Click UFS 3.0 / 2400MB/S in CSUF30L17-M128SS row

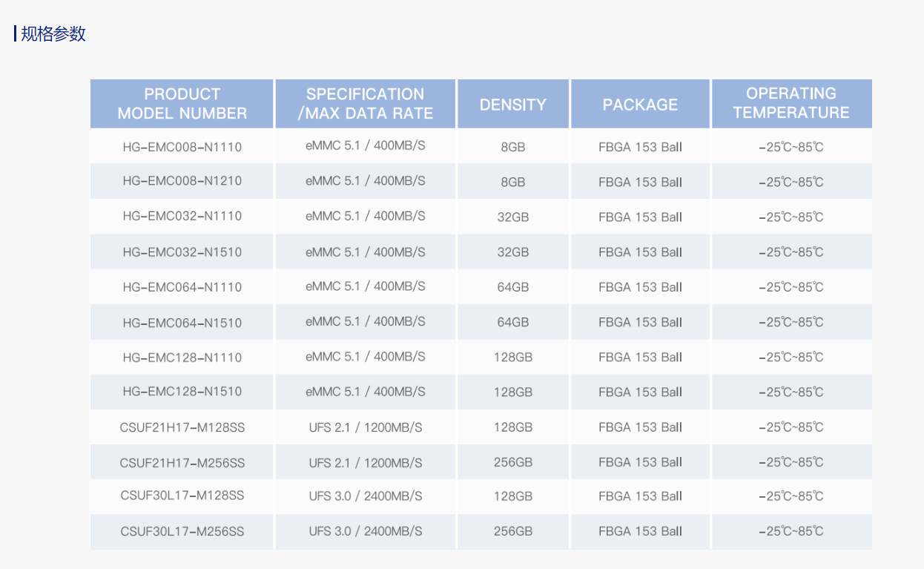(x=366, y=496)
